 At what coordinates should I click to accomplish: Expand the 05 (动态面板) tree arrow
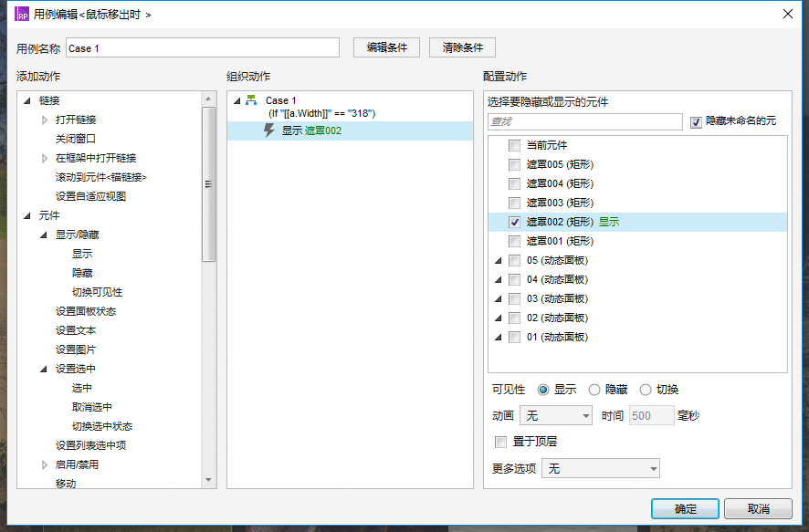click(x=498, y=261)
